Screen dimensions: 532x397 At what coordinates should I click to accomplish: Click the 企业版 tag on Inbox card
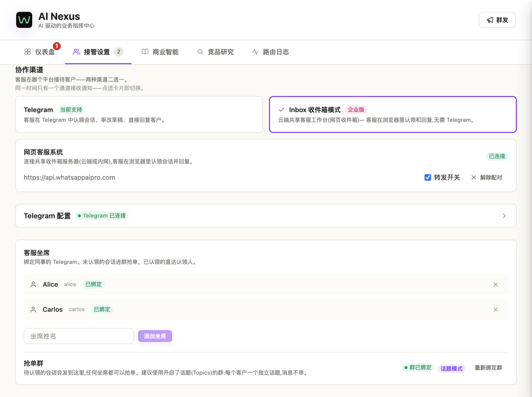[356, 110]
